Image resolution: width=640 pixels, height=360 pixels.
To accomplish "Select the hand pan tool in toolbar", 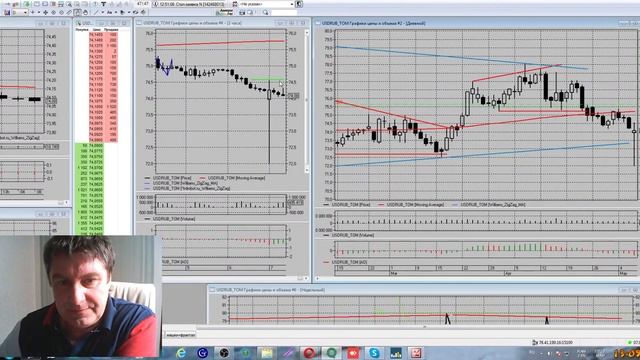I will [85, 13].
